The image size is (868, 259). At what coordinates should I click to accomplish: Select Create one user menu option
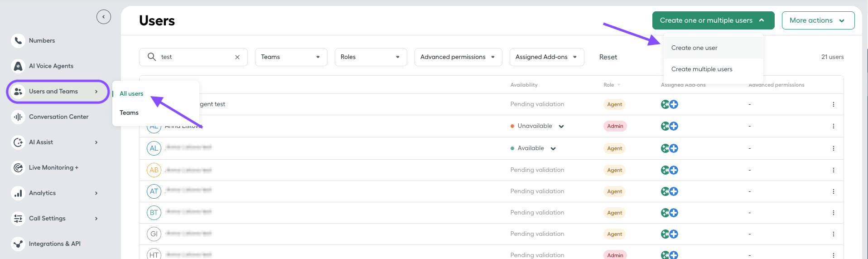point(694,48)
